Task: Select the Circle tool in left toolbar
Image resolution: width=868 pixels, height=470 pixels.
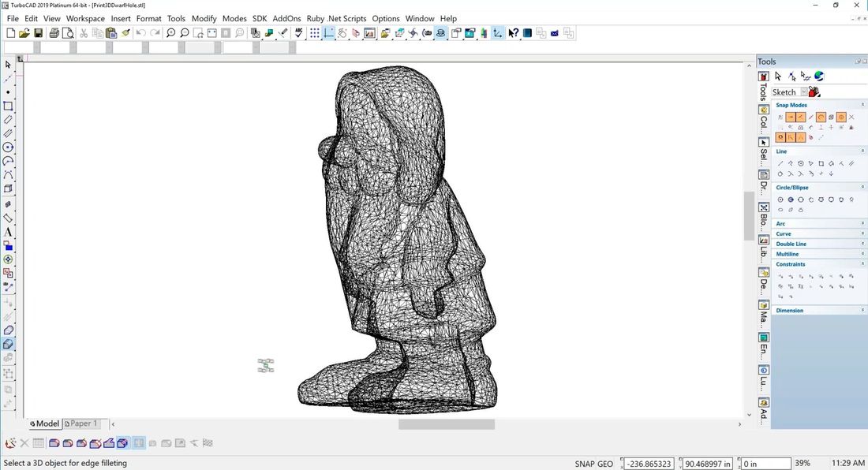Action: (8, 147)
